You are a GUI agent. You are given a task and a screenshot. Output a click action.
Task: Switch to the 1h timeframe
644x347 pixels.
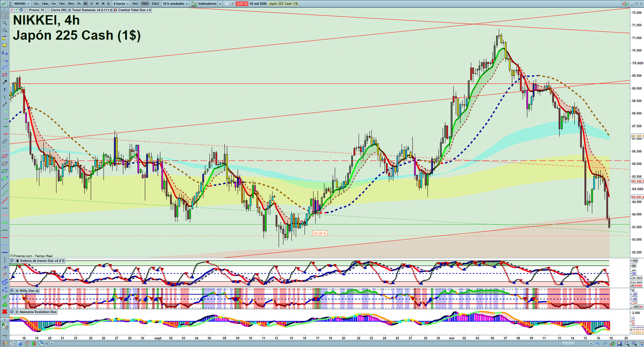pos(79,4)
